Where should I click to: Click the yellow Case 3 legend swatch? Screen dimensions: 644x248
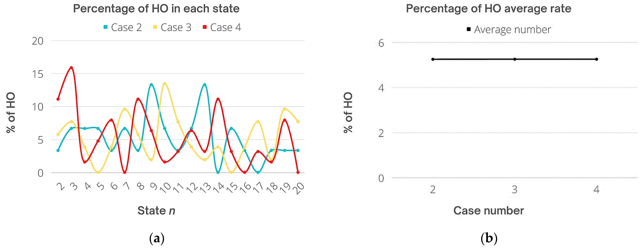point(155,27)
